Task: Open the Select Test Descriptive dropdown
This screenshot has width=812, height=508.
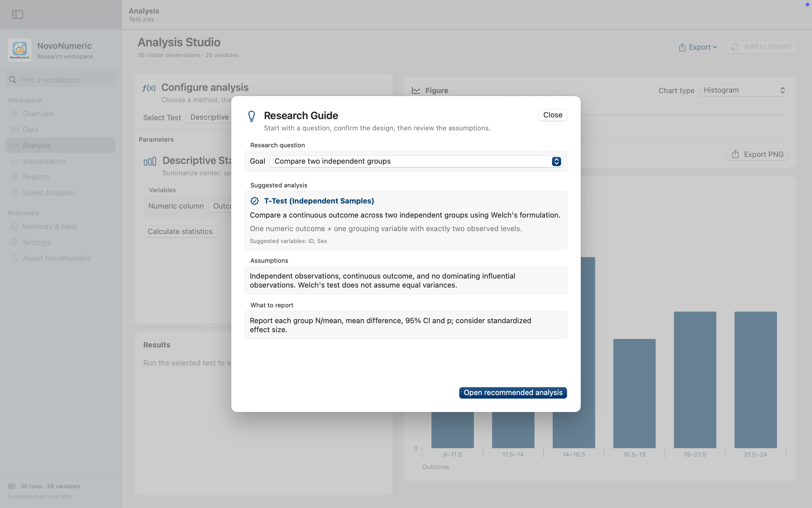Action: tap(208, 117)
